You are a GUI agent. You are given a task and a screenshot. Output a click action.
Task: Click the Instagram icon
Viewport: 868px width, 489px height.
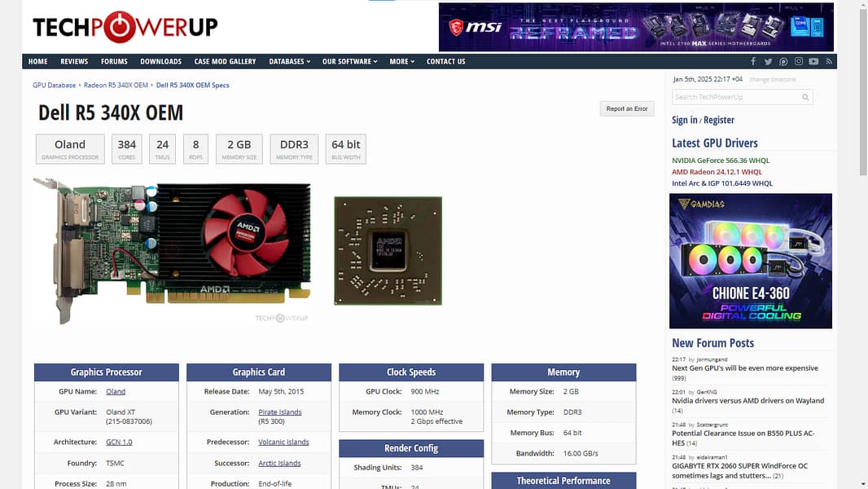(x=799, y=61)
